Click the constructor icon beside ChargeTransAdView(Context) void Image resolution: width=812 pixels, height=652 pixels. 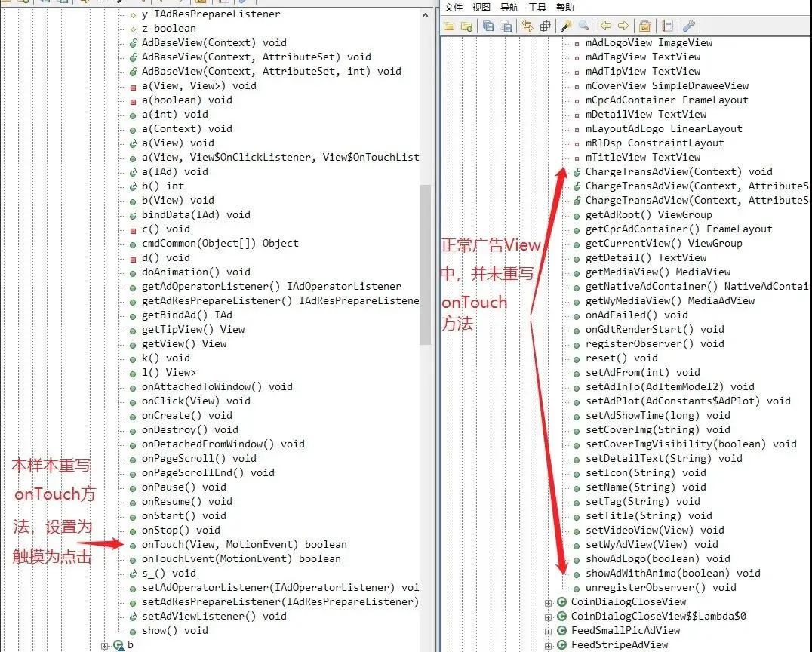(577, 172)
